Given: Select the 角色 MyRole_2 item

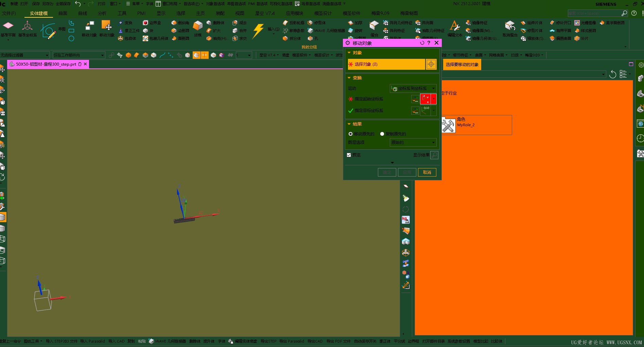Looking at the screenshot, I should (476, 125).
